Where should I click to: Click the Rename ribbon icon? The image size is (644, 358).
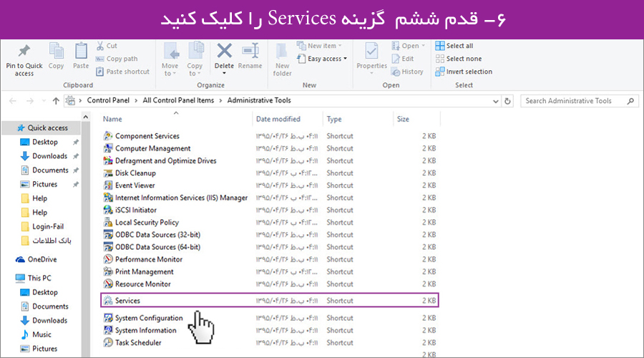click(250, 52)
